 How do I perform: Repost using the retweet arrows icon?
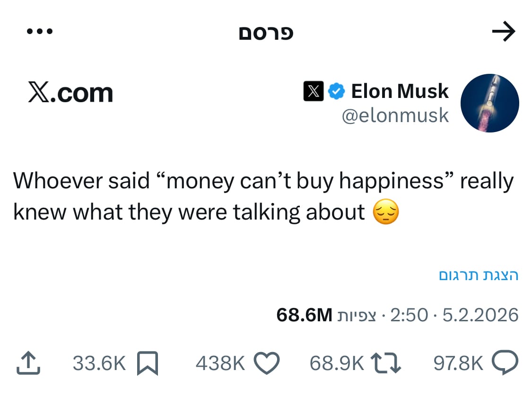point(385,363)
